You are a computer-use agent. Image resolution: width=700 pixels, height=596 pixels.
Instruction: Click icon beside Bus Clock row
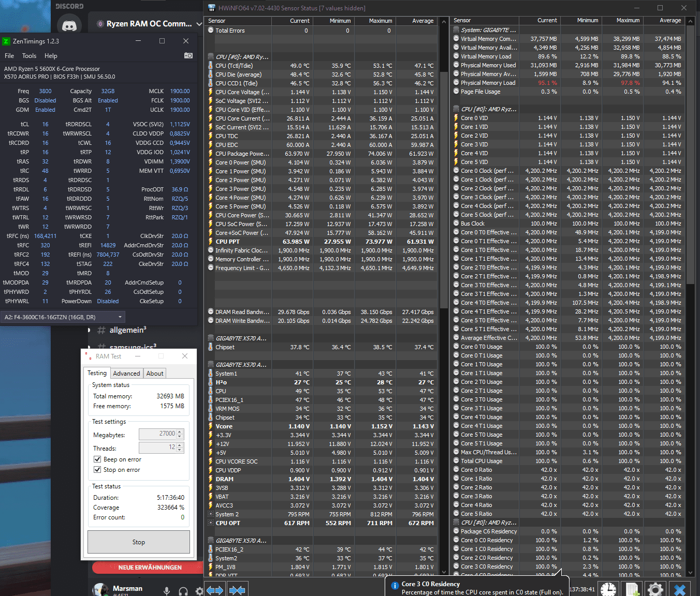point(456,224)
